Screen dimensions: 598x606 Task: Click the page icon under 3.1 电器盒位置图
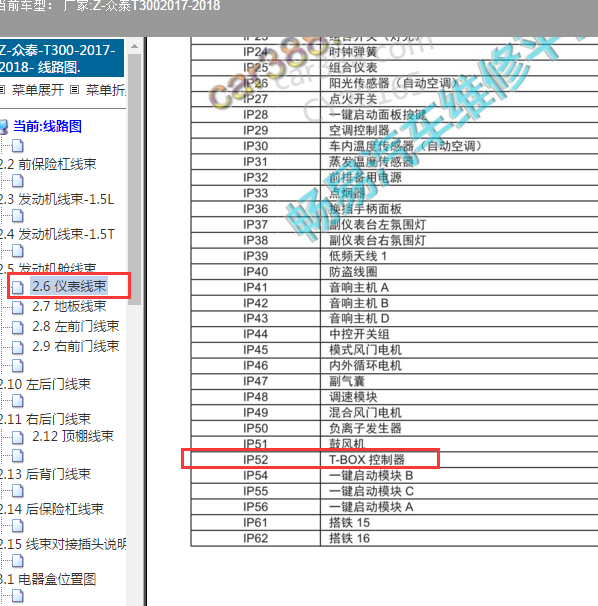[x=17, y=596]
